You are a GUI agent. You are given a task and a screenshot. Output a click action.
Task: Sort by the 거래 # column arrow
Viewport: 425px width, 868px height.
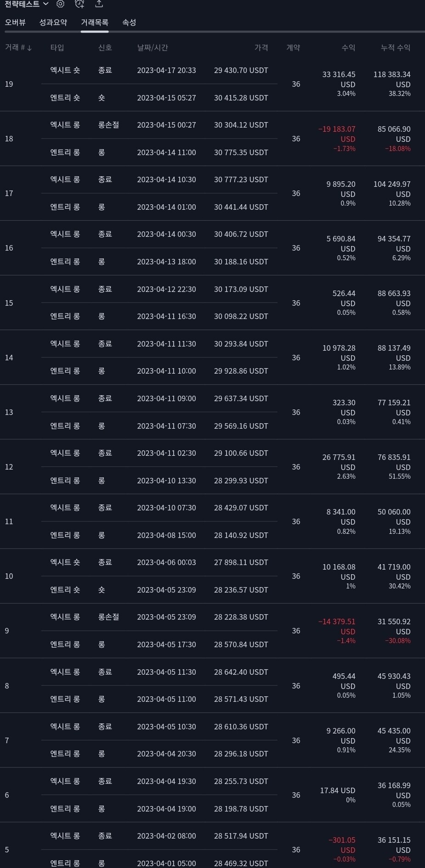pyautogui.click(x=29, y=48)
